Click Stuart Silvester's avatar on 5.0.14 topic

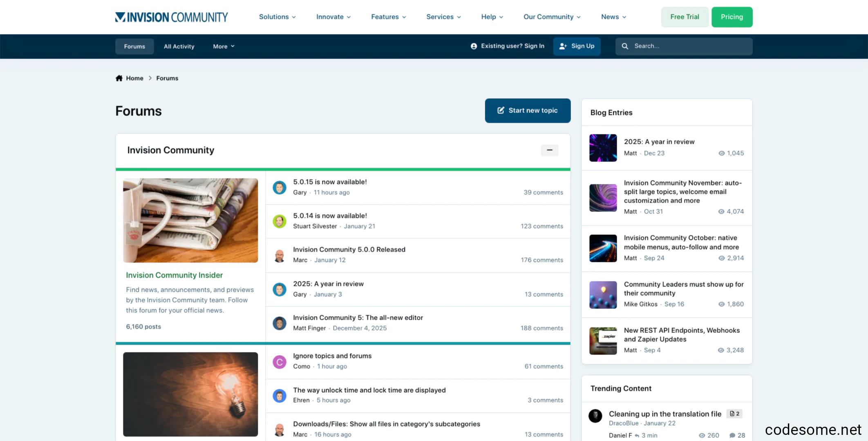click(280, 221)
